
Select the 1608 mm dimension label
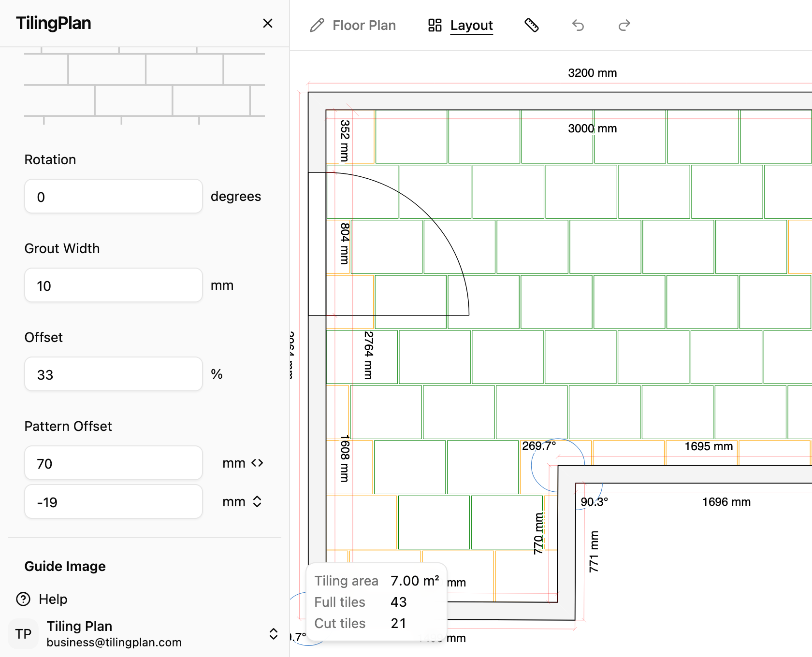click(345, 458)
